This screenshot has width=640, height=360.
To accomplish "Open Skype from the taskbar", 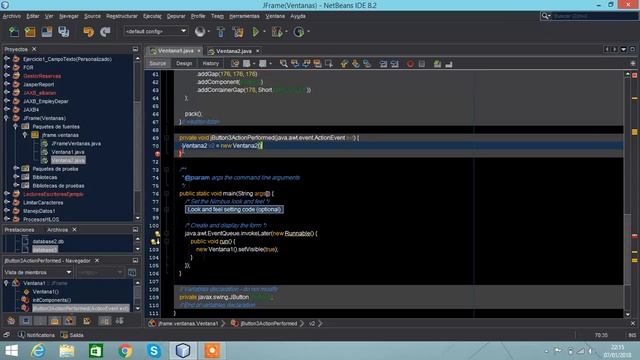I will click(154, 351).
